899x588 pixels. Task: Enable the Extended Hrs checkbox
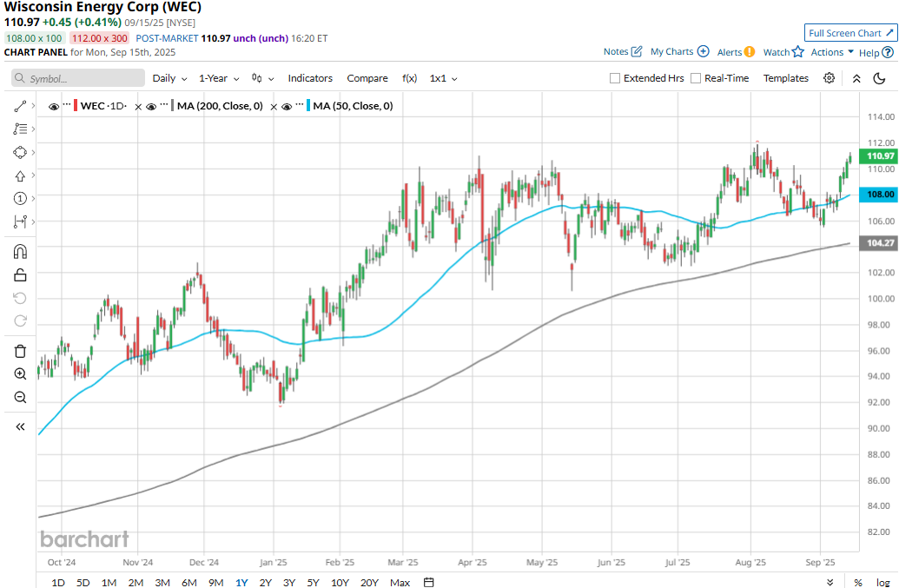615,78
